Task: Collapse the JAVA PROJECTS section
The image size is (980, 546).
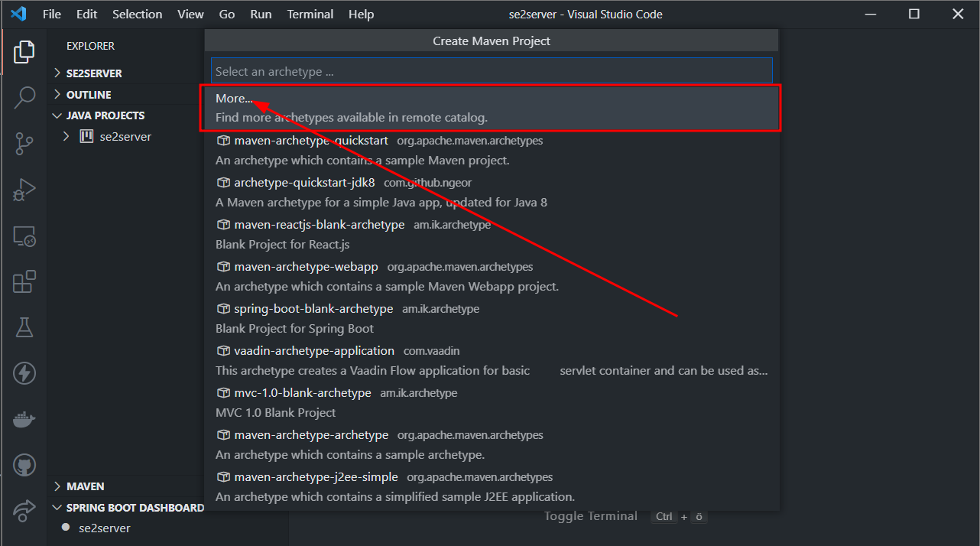Action: [57, 115]
